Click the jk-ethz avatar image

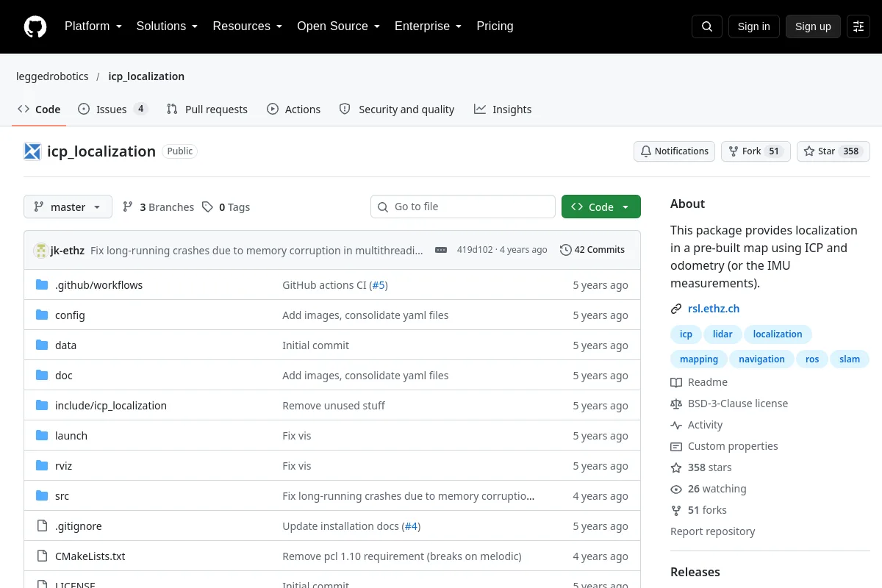click(x=40, y=250)
